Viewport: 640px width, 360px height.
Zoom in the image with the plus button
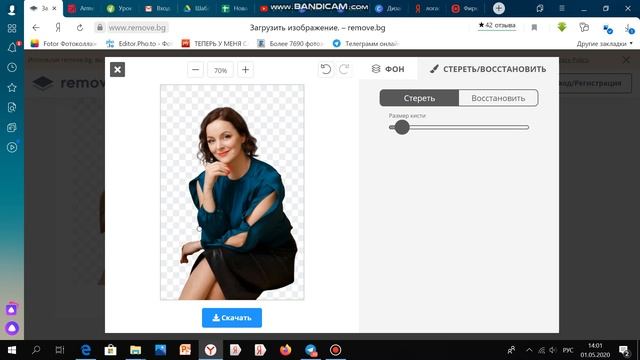coord(245,70)
